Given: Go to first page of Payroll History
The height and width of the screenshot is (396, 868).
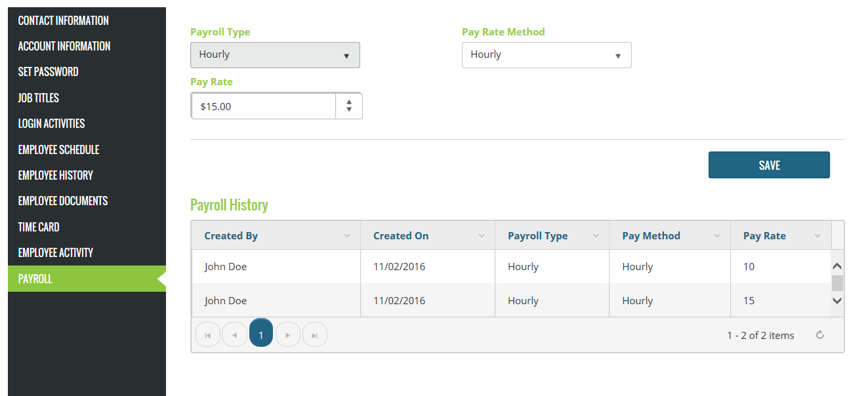Looking at the screenshot, I should [x=207, y=336].
